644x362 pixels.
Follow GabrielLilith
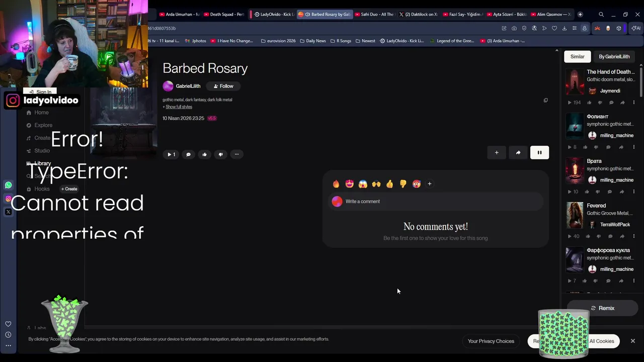tap(223, 86)
